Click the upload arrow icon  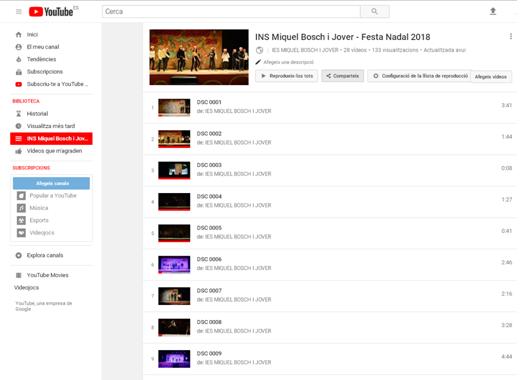(x=493, y=12)
